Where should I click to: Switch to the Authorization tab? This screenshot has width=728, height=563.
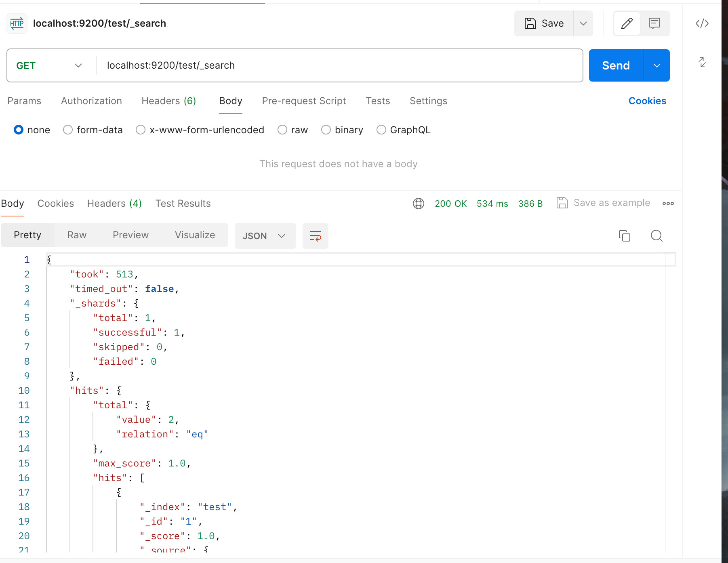92,101
